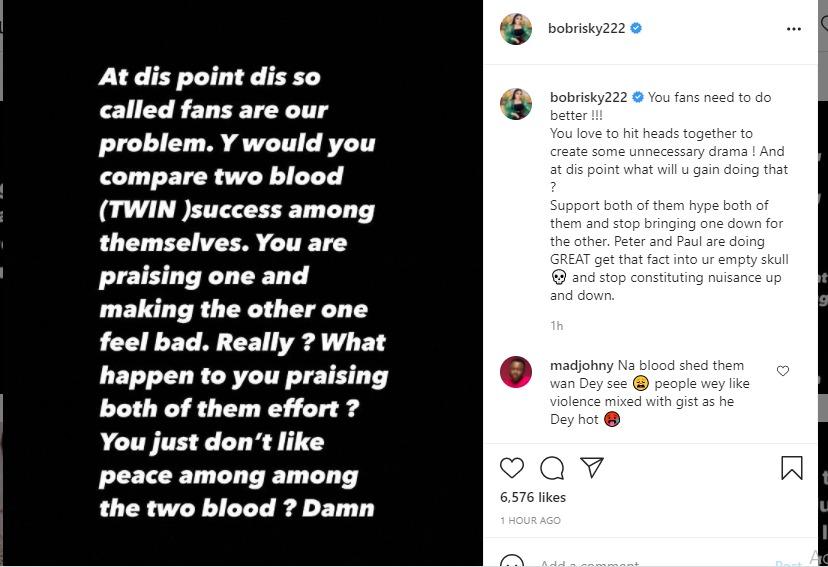View the 6,576 likes list

coord(533,497)
